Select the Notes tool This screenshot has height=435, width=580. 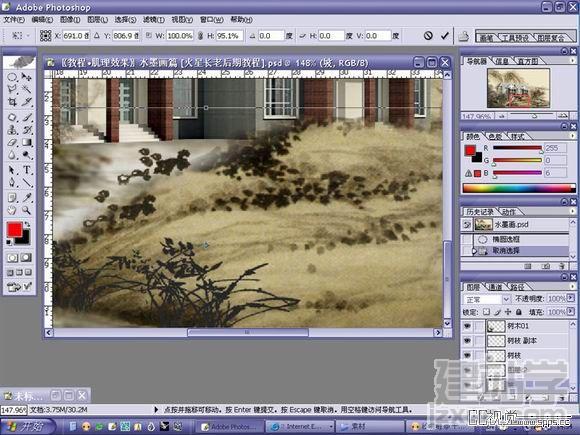pyautogui.click(x=12, y=198)
